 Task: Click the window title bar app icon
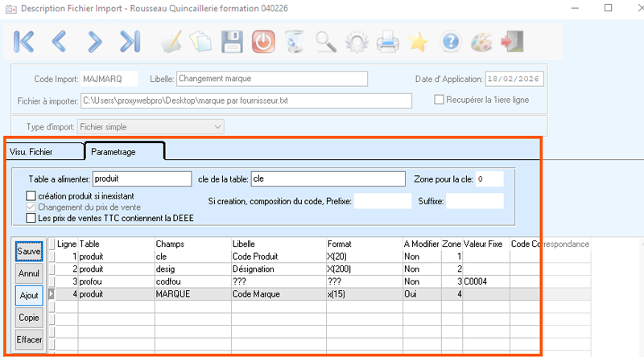11,9
